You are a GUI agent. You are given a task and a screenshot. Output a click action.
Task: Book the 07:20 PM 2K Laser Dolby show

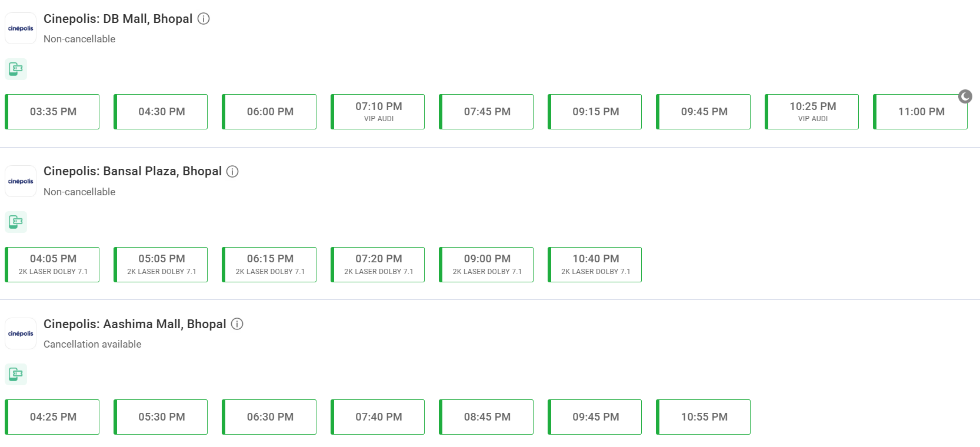point(378,265)
